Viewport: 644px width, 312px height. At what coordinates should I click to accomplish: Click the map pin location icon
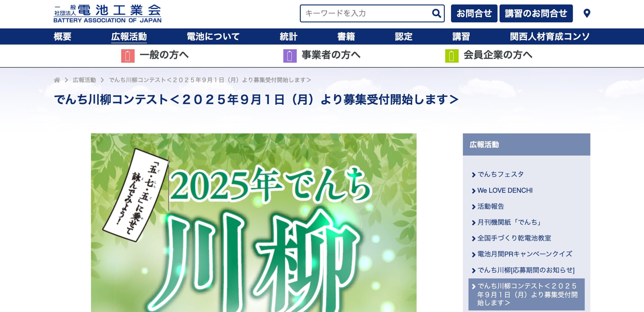tap(587, 13)
